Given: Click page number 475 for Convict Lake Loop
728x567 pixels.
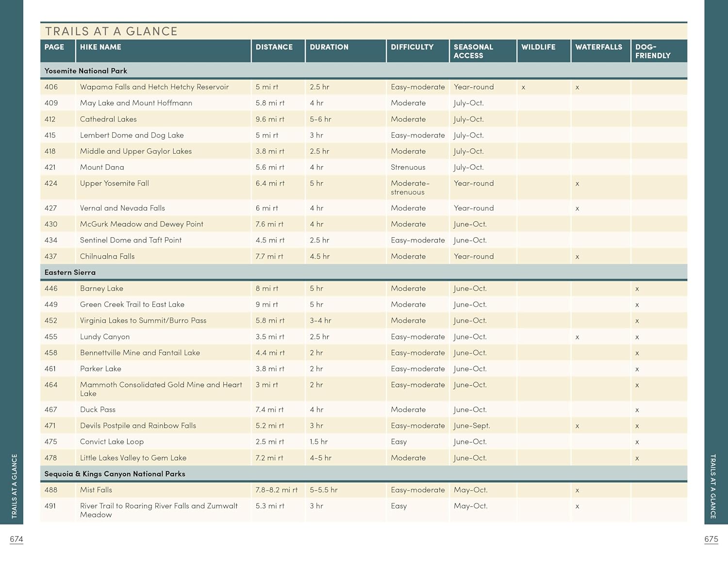Looking at the screenshot, I should [x=51, y=442].
